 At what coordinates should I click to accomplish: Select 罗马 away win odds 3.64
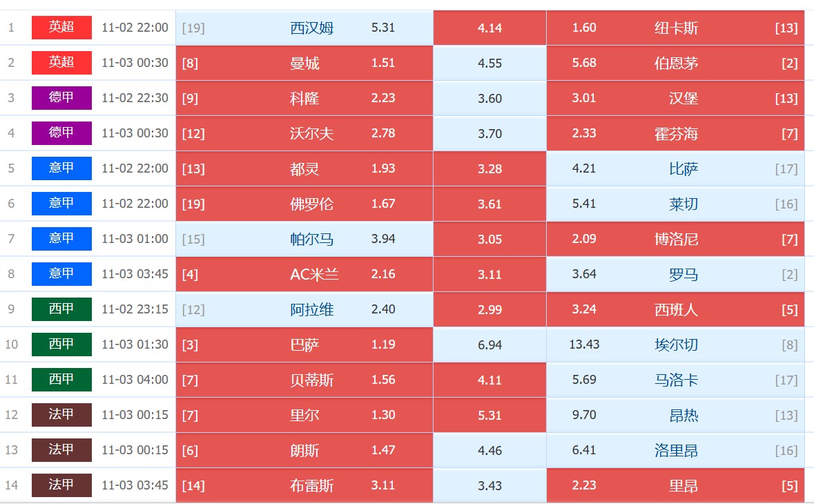coord(584,274)
